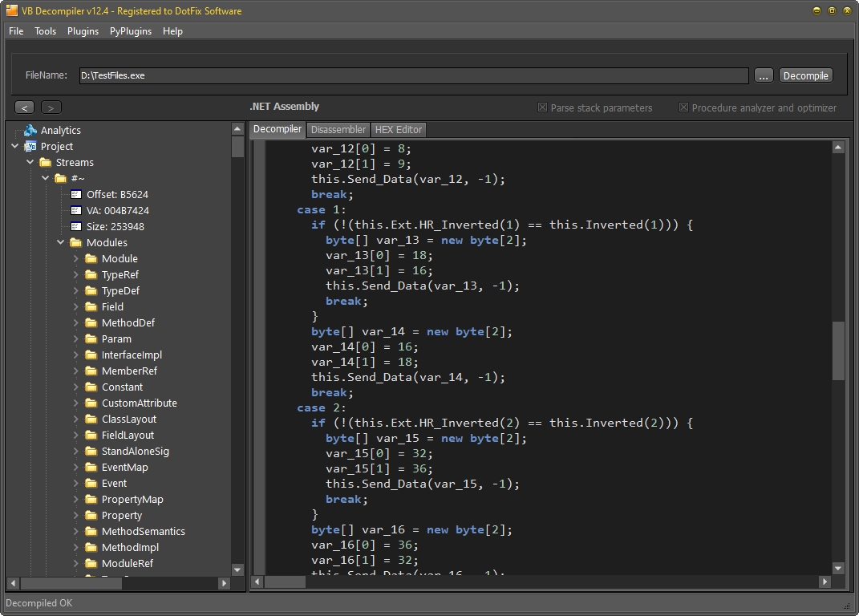
Task: Collapse the Modules node
Action: pyautogui.click(x=61, y=242)
